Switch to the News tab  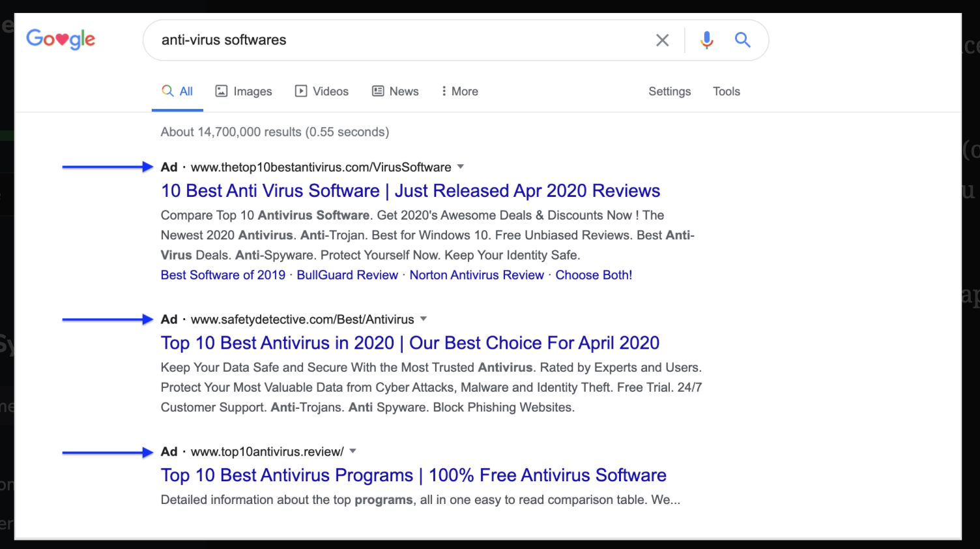(x=396, y=91)
